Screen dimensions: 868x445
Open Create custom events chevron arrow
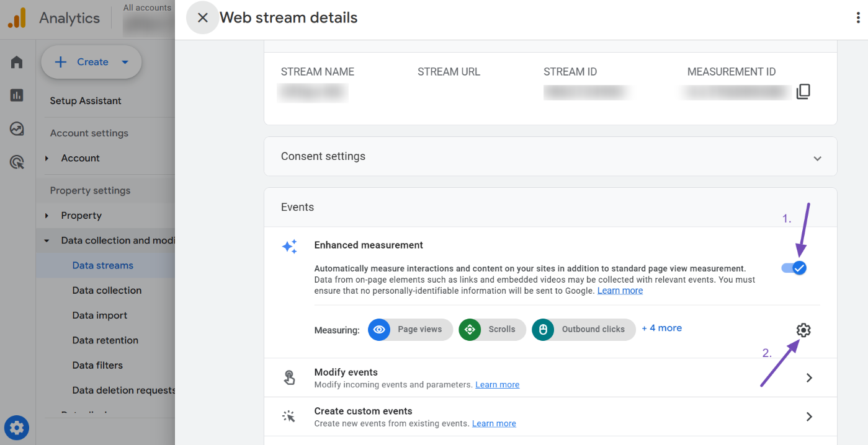tap(809, 417)
